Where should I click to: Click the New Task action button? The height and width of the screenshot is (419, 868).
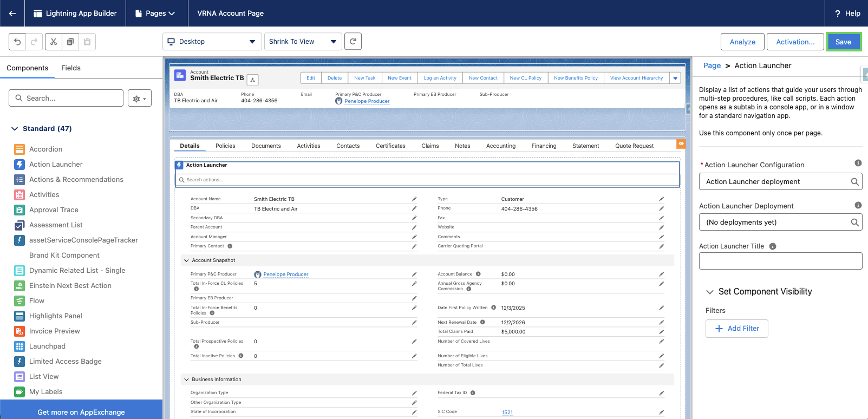click(x=365, y=78)
